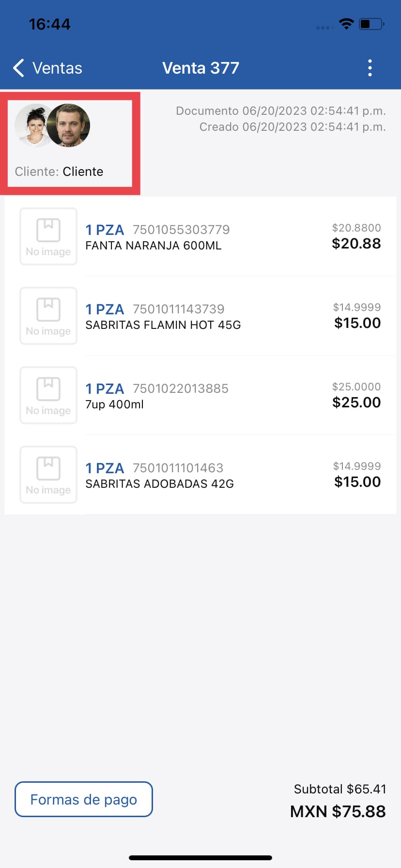Viewport: 401px width, 868px height.
Task: Open the Formas de pago button
Action: coord(84,799)
